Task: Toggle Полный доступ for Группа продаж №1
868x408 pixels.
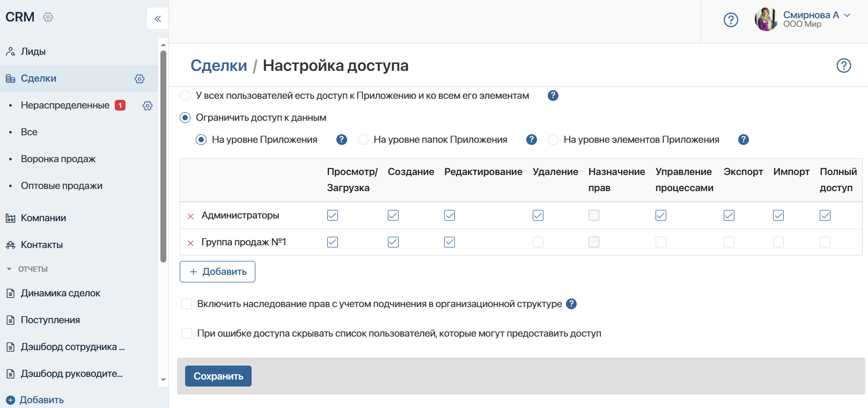Action: 825,242
